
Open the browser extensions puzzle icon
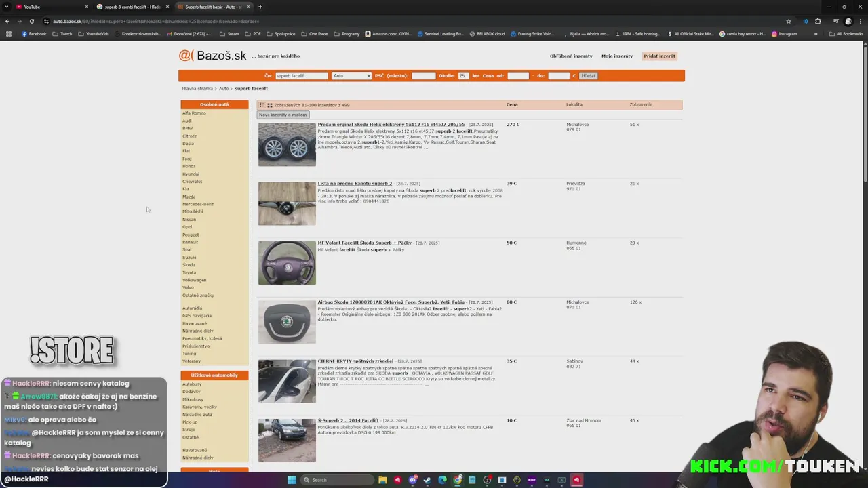(x=818, y=21)
